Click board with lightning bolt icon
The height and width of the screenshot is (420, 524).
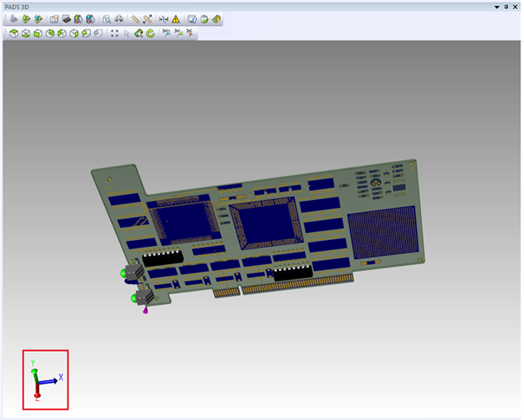coord(217,19)
